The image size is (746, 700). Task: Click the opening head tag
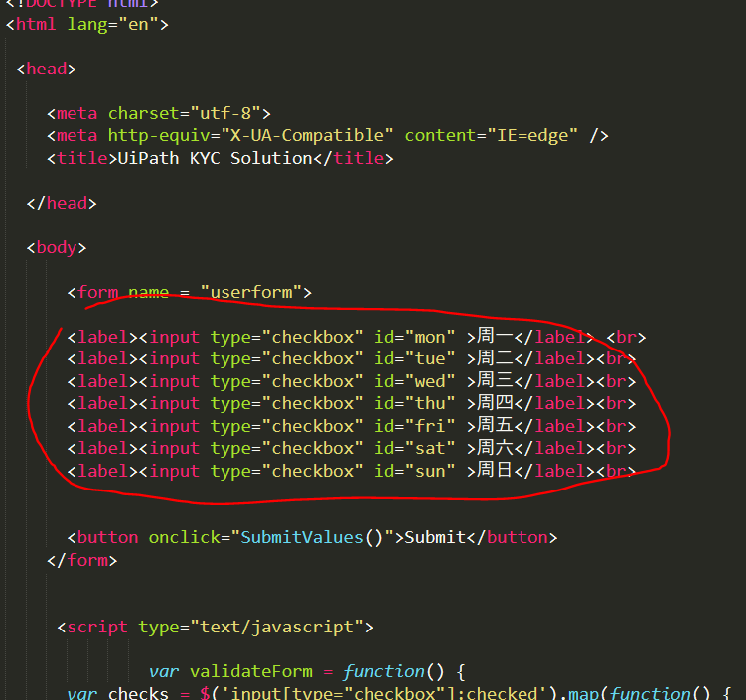coord(46,69)
